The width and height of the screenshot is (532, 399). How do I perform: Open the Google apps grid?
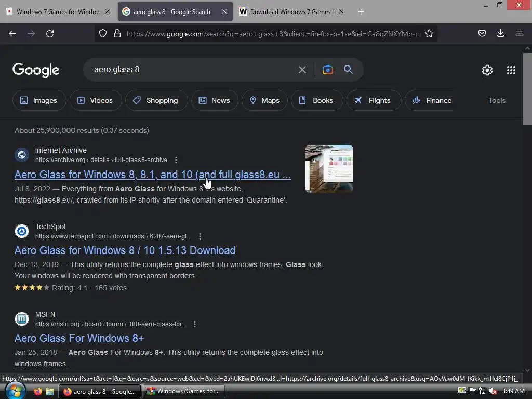pyautogui.click(x=511, y=70)
